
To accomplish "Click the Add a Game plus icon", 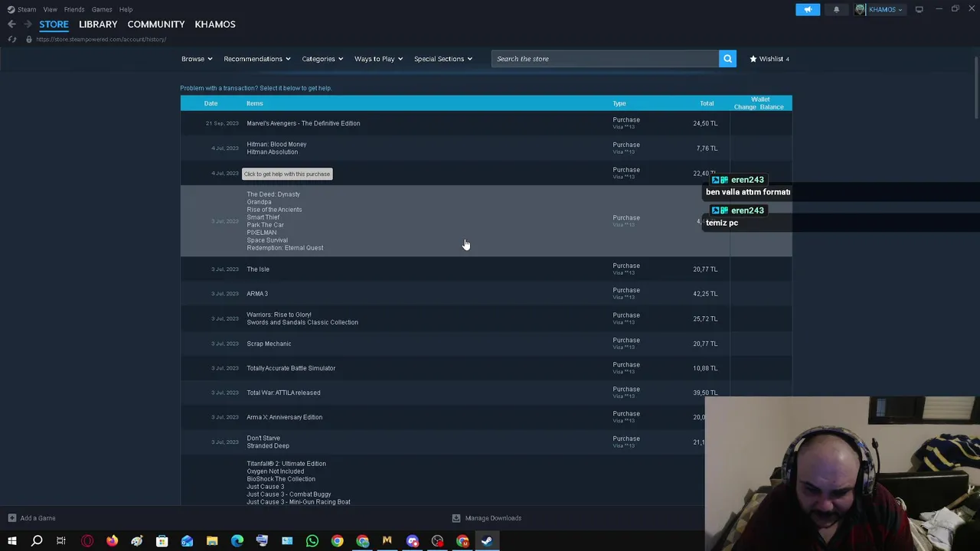I will [11, 518].
